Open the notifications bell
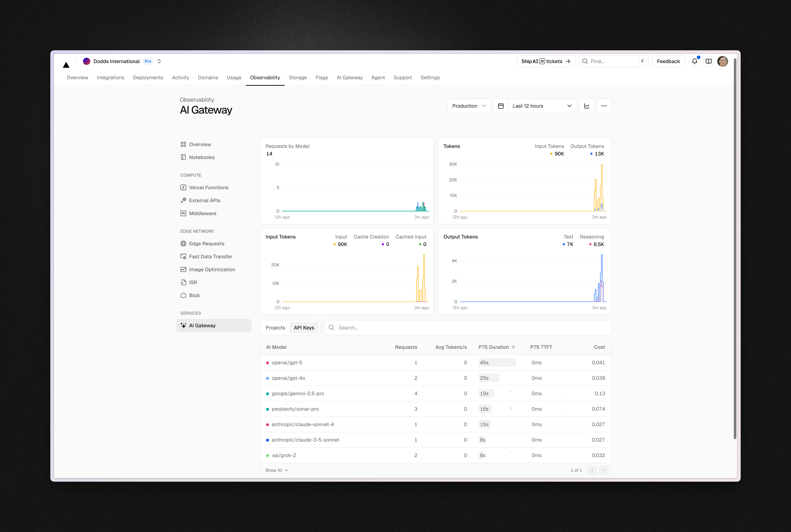The height and width of the screenshot is (532, 791). point(695,61)
